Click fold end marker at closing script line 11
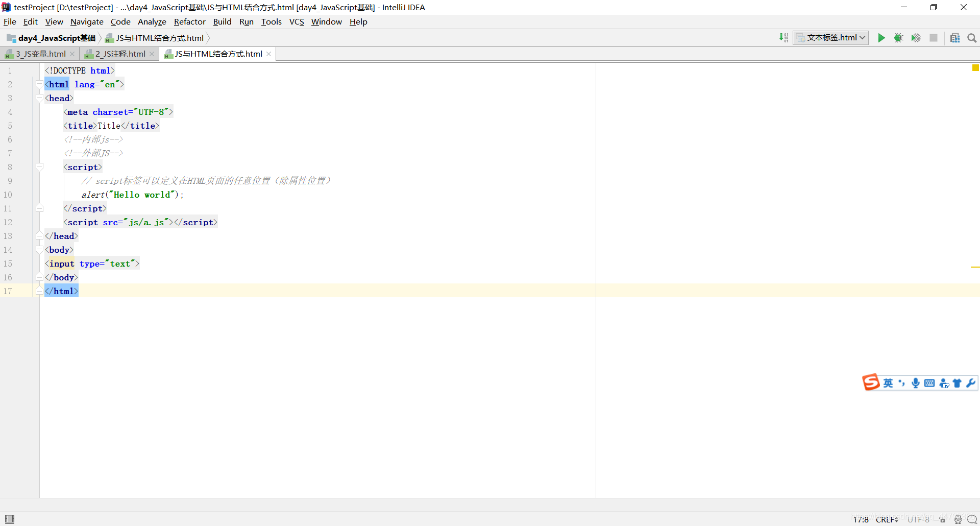This screenshot has height=526, width=980. point(39,208)
